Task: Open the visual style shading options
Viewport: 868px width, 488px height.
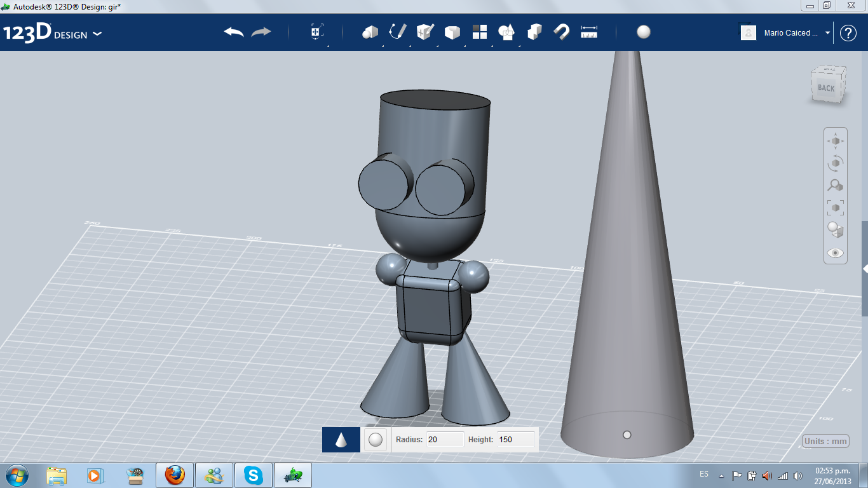Action: tap(836, 230)
